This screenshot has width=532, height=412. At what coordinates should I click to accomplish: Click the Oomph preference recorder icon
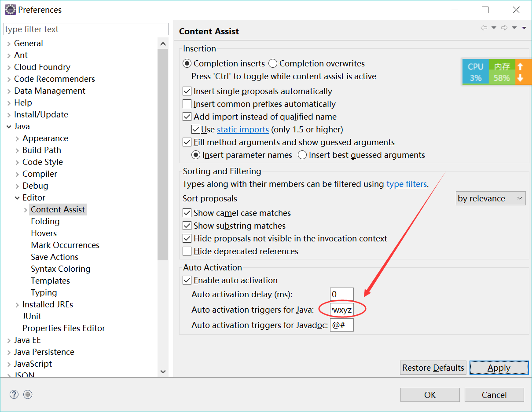point(28,394)
